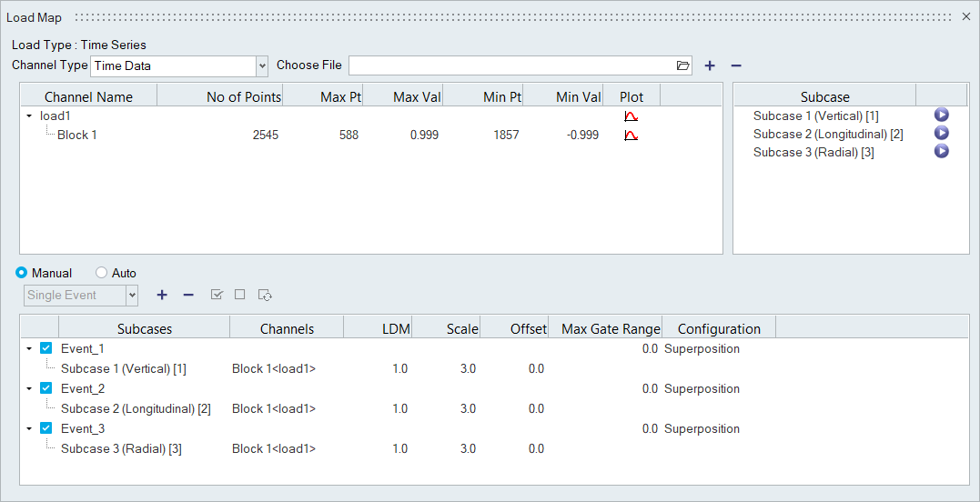Select the Auto radio button
980x502 pixels.
coord(101,273)
